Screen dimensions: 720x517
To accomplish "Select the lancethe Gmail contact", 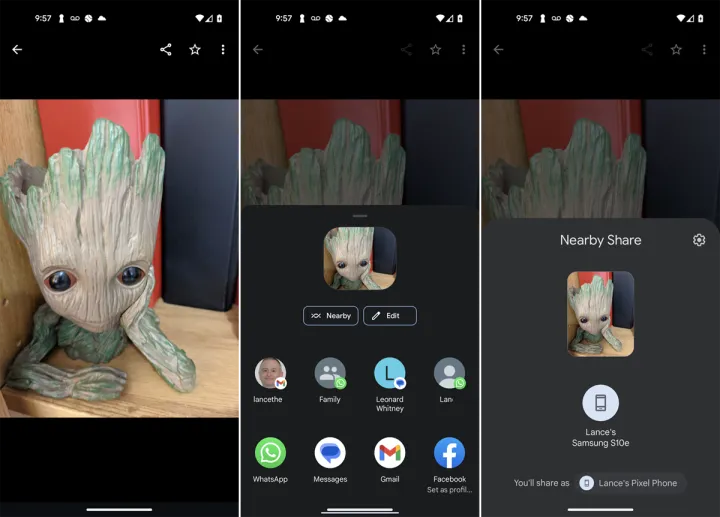I will 270,373.
